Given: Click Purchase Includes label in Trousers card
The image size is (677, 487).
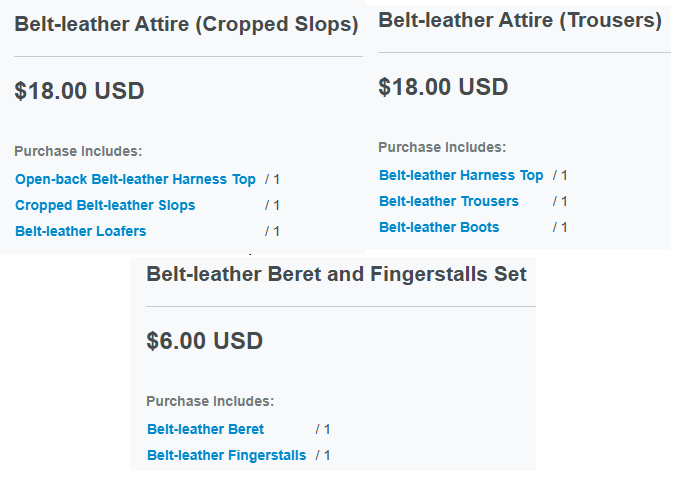Looking at the screenshot, I should pyautogui.click(x=442, y=147).
